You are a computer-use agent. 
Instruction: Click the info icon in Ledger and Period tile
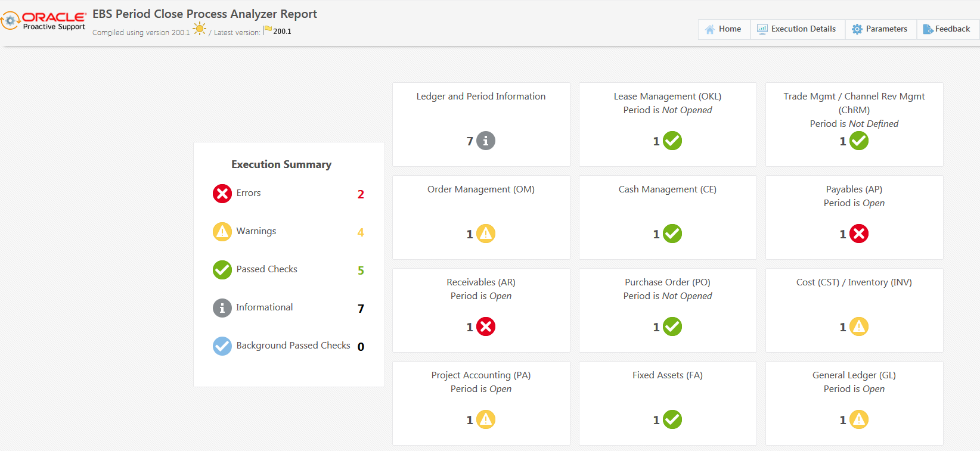pyautogui.click(x=486, y=141)
